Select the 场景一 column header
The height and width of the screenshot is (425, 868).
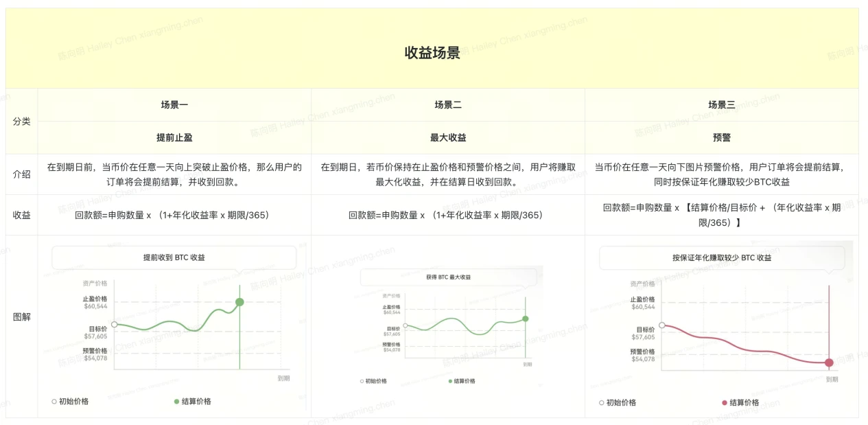coord(174,105)
